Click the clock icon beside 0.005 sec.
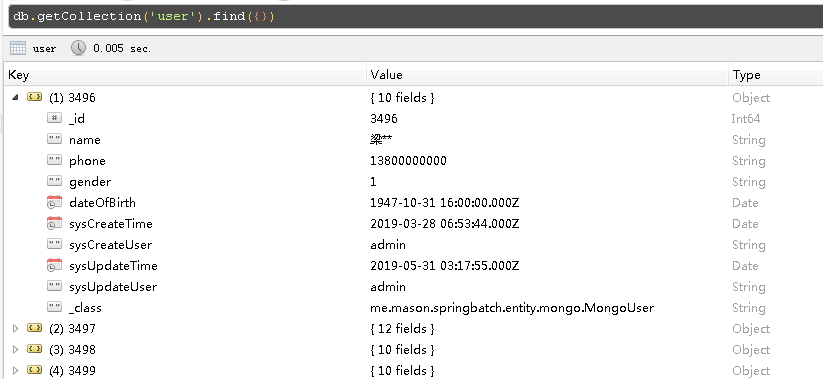The width and height of the screenshot is (823, 379). pos(78,48)
